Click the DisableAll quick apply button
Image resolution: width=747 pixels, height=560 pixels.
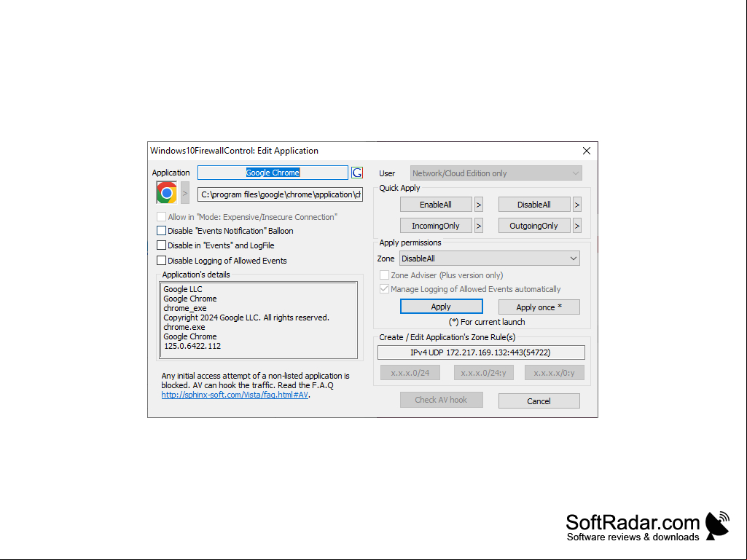tap(534, 205)
